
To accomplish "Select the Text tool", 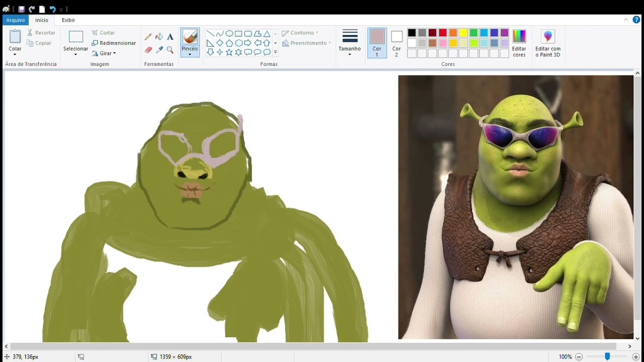I will [x=170, y=37].
